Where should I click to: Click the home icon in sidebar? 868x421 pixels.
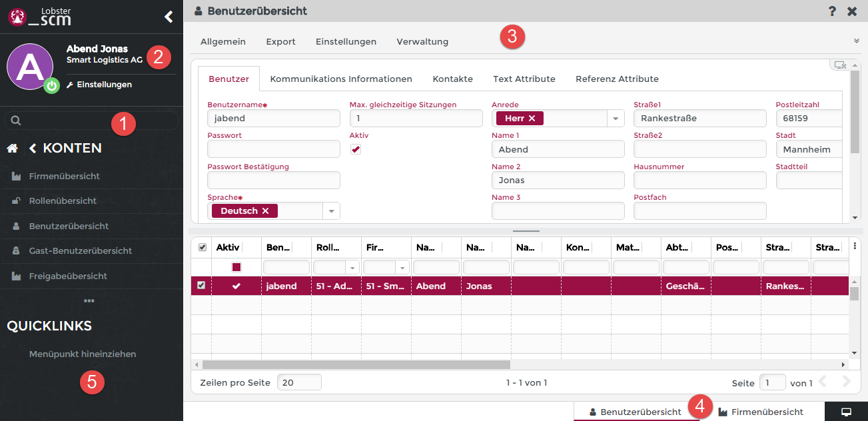12,148
